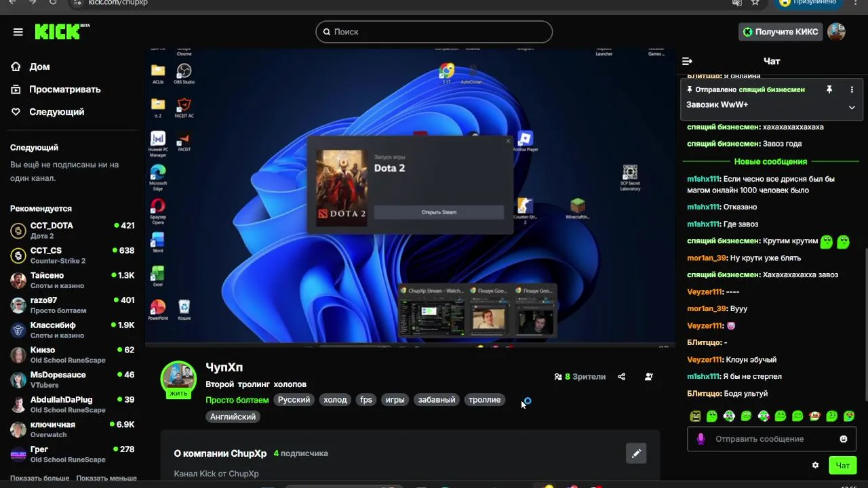Click MsDopesauce channel avatar

(18, 380)
